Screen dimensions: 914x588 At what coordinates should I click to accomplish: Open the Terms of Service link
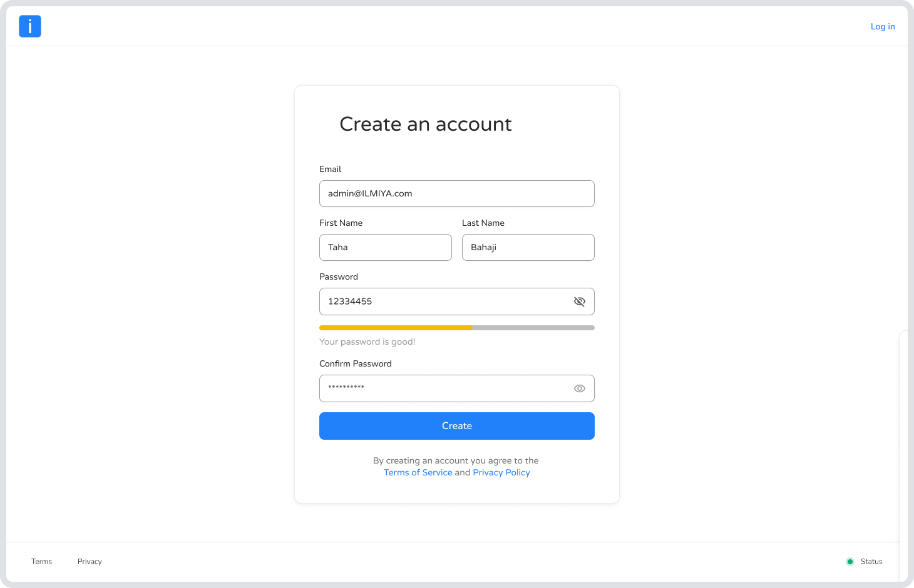pyautogui.click(x=418, y=472)
